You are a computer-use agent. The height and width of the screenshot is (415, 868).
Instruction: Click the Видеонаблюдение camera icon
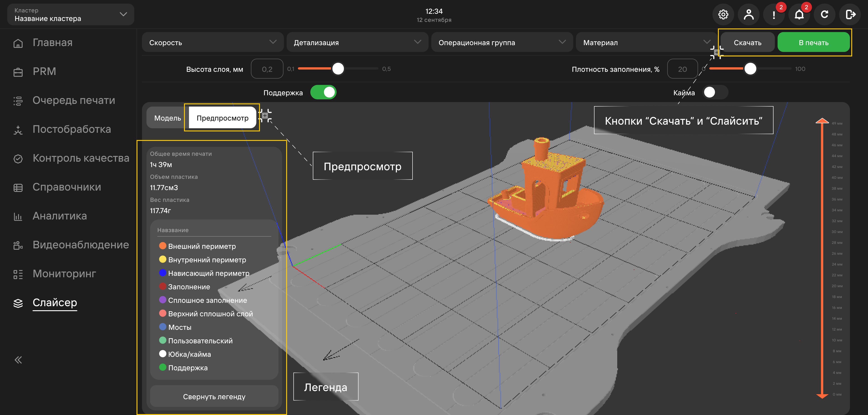click(x=18, y=245)
